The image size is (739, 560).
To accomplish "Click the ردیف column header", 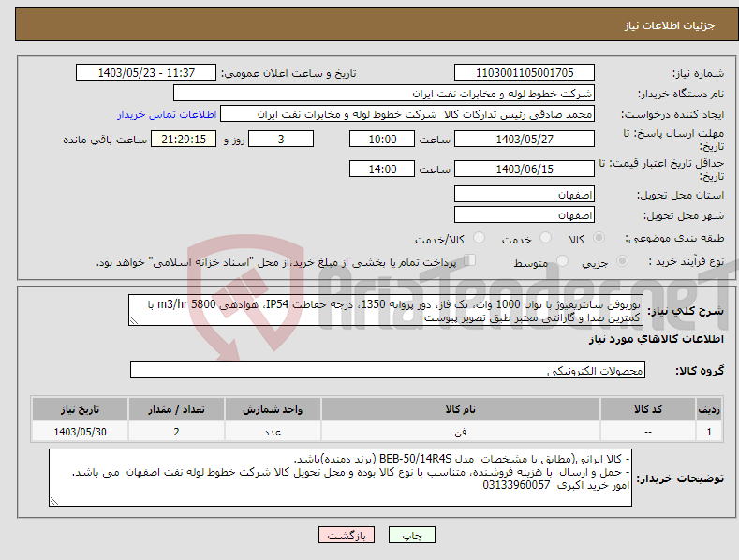I will click(709, 409).
